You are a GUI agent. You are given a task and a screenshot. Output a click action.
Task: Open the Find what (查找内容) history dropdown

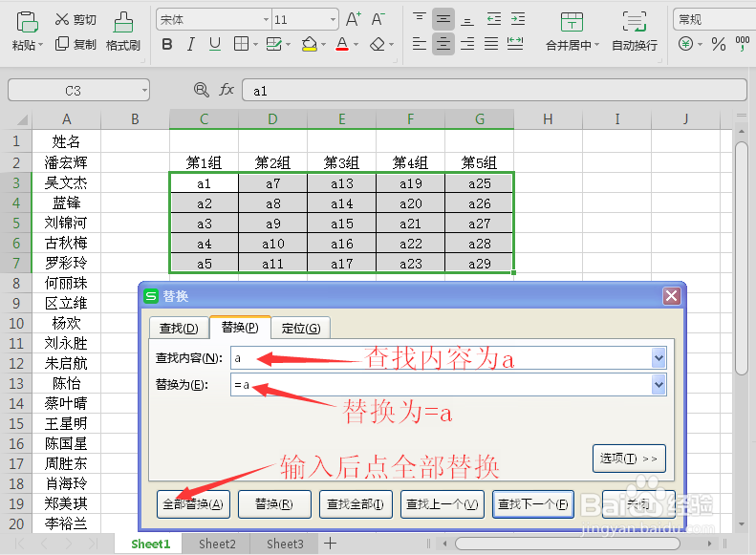(x=659, y=358)
